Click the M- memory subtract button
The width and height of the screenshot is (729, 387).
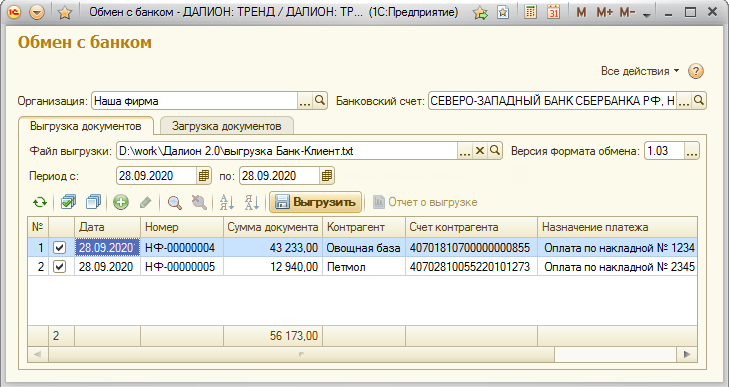[x=627, y=13]
